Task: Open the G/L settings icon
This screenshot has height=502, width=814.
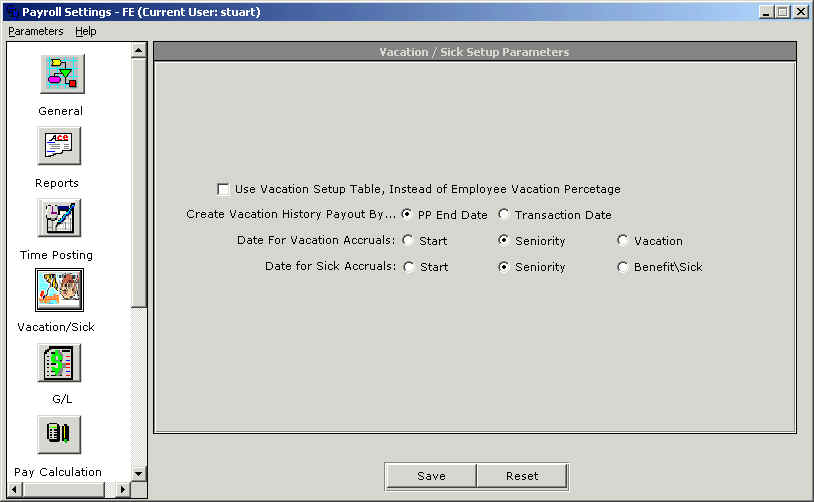Action: pyautogui.click(x=59, y=362)
